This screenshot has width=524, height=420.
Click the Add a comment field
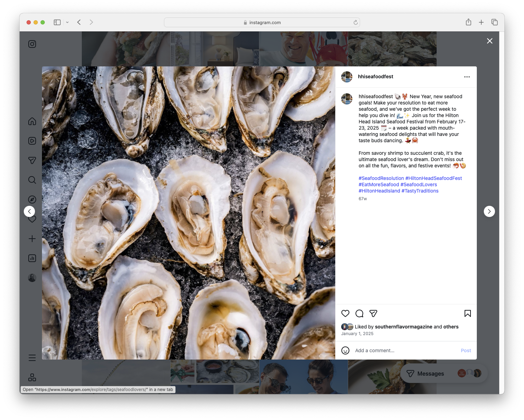pos(405,350)
